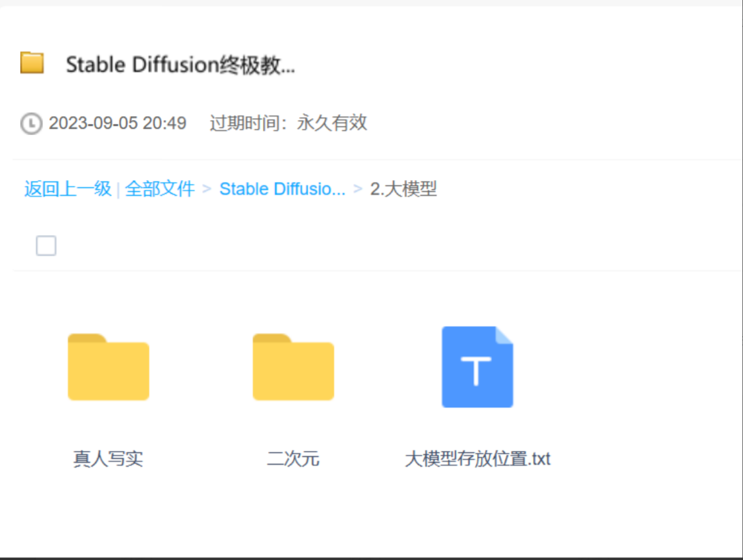Click the 2023-09-05 20:49 timestamp
The width and height of the screenshot is (743, 560).
pyautogui.click(x=117, y=123)
